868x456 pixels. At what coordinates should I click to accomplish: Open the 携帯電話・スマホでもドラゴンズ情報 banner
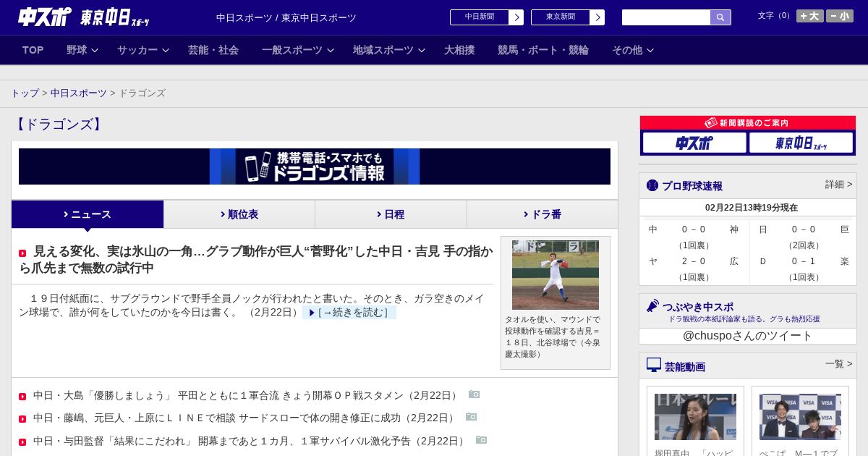point(315,166)
